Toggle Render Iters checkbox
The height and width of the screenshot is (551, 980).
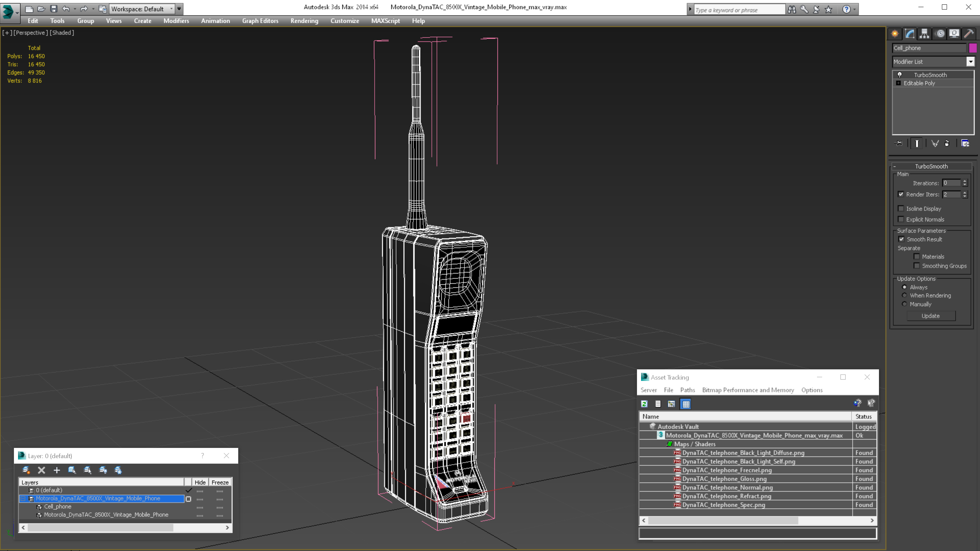(901, 194)
